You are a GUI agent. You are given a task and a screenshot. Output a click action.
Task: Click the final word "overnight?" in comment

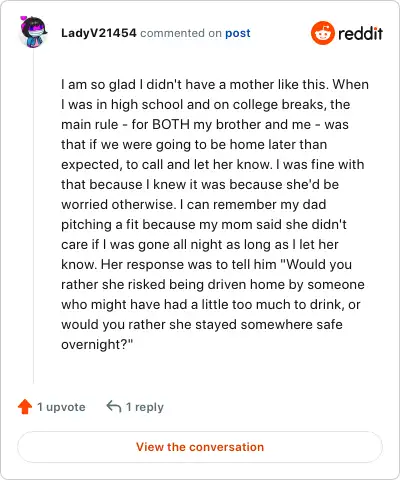(x=97, y=344)
